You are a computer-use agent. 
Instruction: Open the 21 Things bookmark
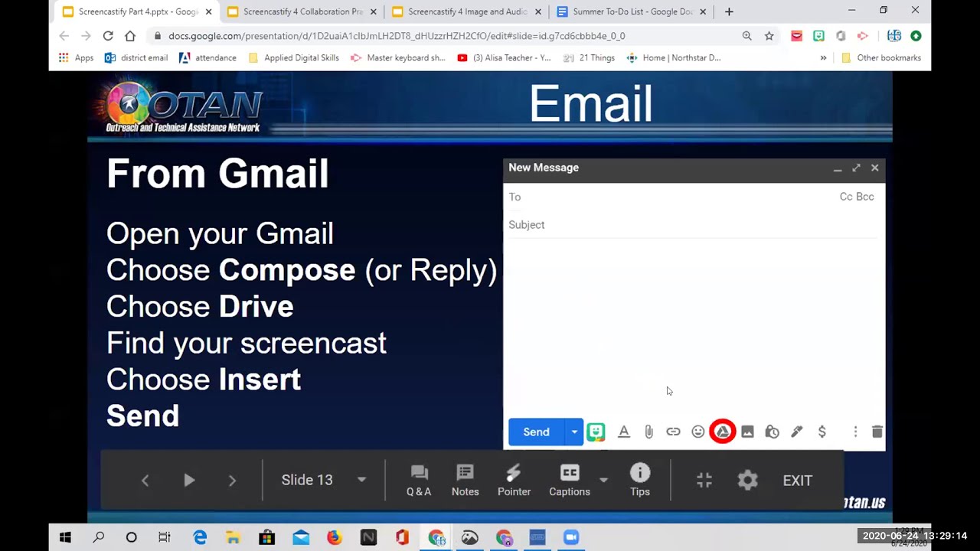point(589,57)
